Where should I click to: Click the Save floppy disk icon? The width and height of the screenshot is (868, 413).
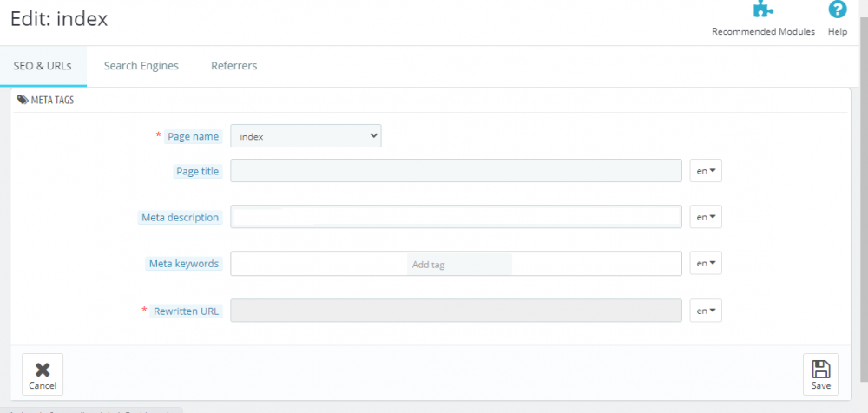(x=820, y=369)
